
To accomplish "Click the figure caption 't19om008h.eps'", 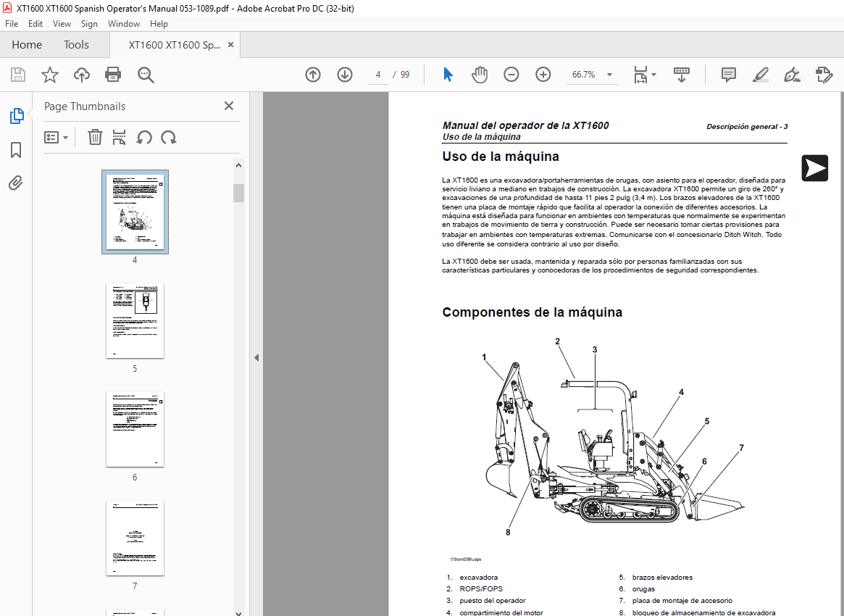I will coord(466,559).
